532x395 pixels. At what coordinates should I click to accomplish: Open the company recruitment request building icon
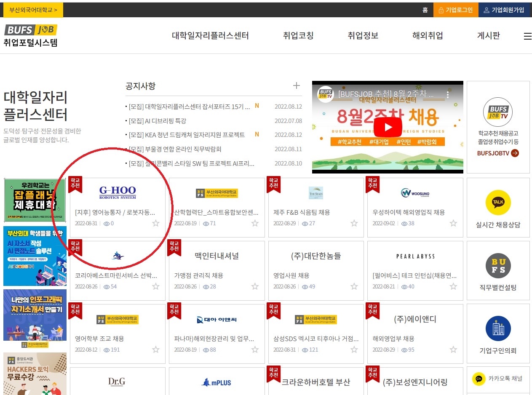498,329
